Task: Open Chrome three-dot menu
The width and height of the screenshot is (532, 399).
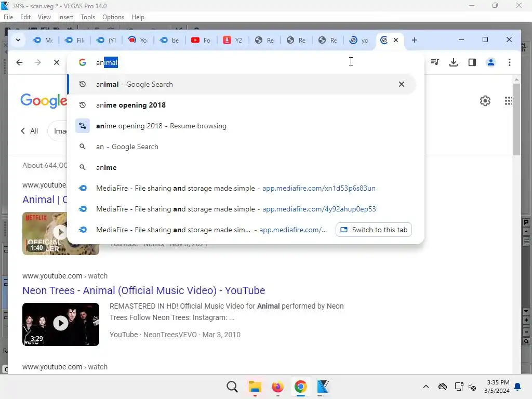Action: point(509,62)
